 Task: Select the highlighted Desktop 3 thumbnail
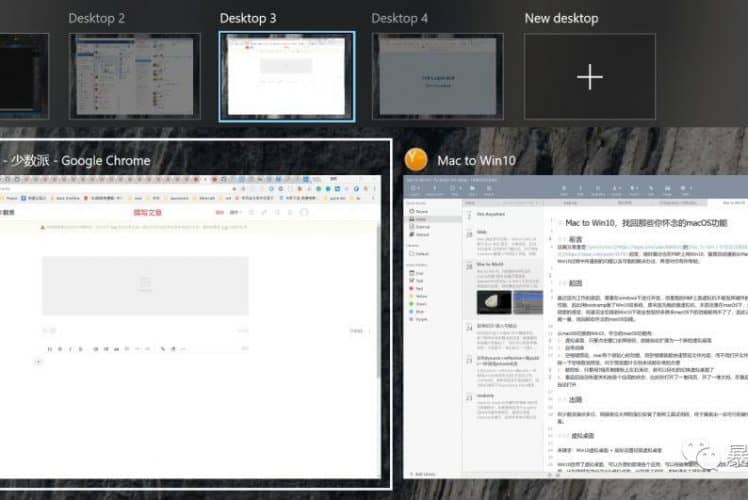pyautogui.click(x=286, y=76)
